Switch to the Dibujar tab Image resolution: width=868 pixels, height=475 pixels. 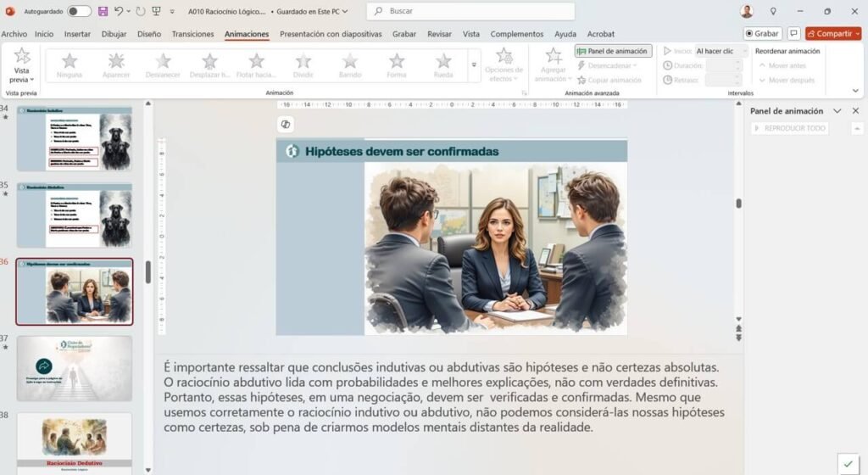pos(114,34)
